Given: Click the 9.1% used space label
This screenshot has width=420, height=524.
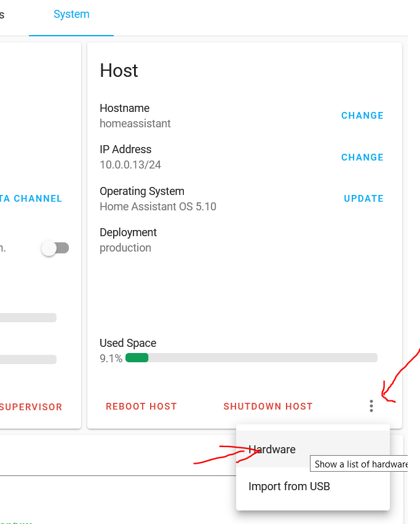Looking at the screenshot, I should tap(111, 359).
